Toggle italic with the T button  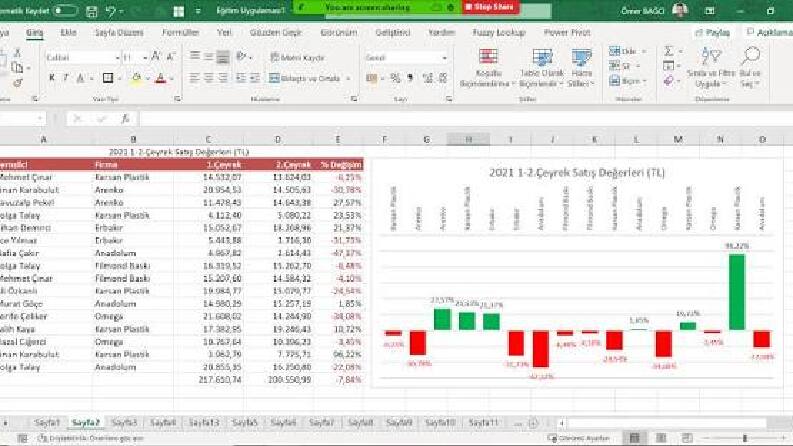(66, 78)
